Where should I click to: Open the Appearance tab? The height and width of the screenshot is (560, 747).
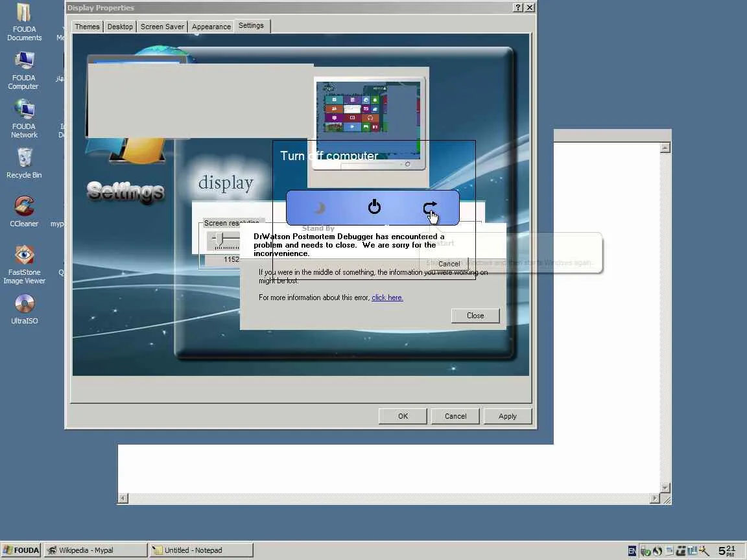click(211, 27)
